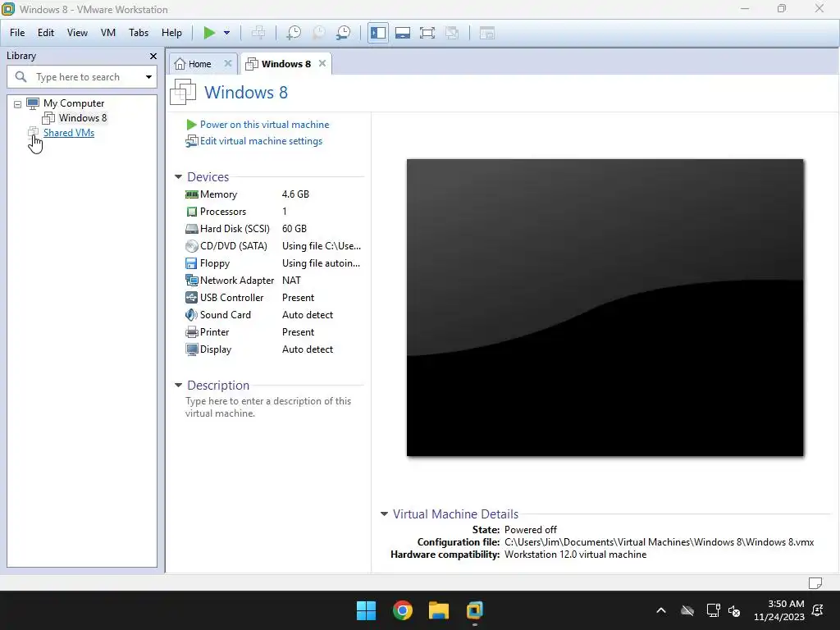Click the large Windows 8 VM icon
Viewport: 840px width, 630px height.
click(x=183, y=92)
